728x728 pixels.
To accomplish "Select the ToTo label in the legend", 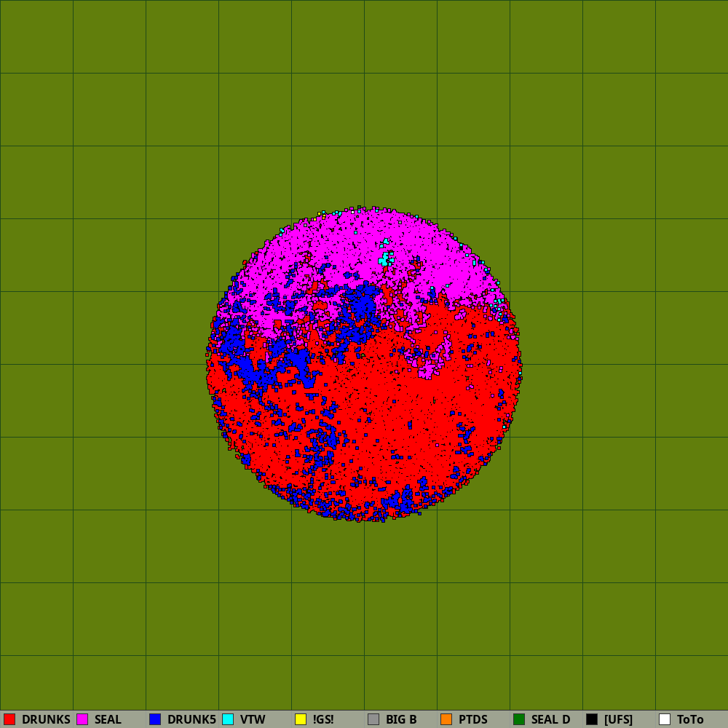I will [690, 720].
